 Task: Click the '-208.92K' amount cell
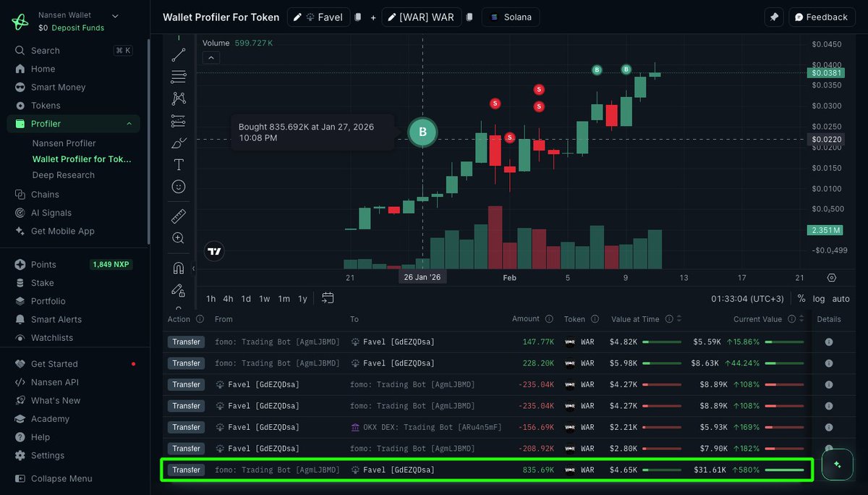click(536, 449)
